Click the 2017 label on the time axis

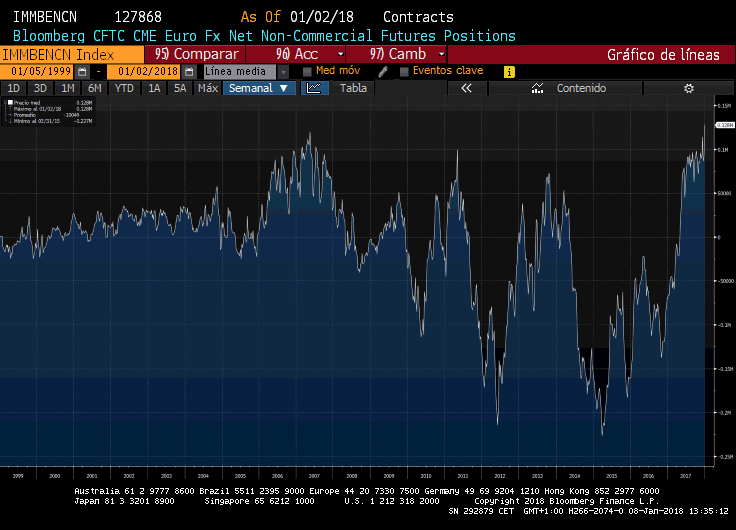coord(685,476)
